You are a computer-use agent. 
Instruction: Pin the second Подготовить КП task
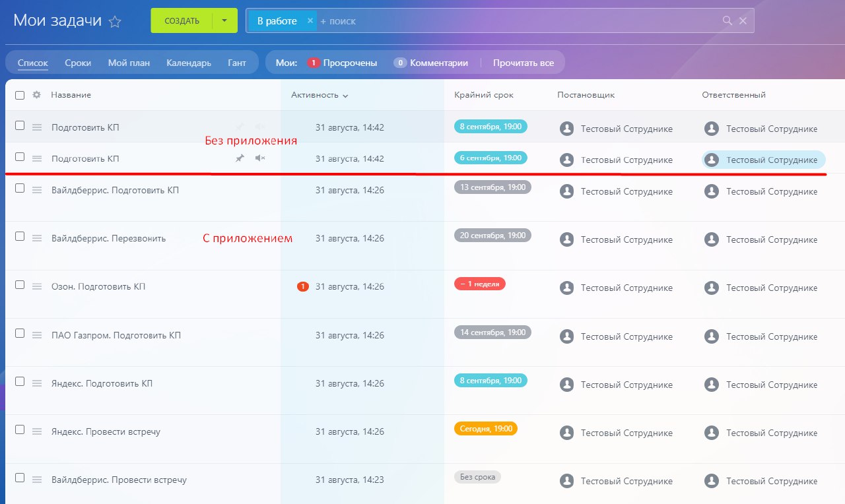click(x=240, y=158)
